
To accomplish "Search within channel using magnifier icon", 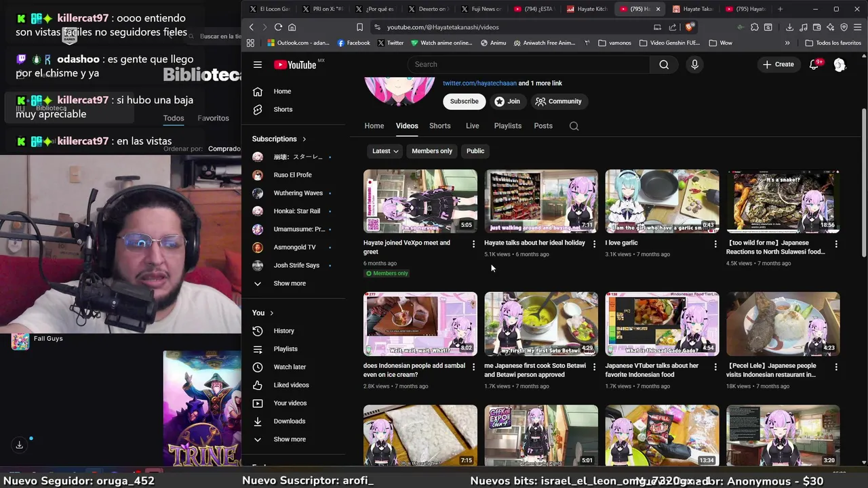I will click(x=574, y=126).
